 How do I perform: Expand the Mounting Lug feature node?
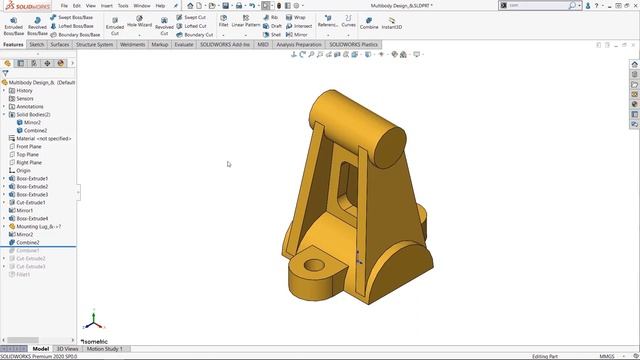tap(4, 227)
